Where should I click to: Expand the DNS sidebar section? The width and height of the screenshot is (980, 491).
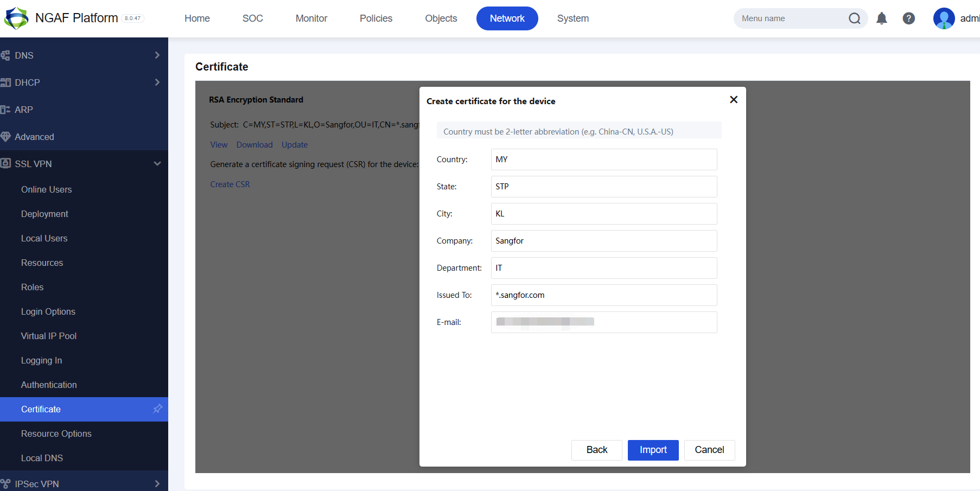point(157,55)
